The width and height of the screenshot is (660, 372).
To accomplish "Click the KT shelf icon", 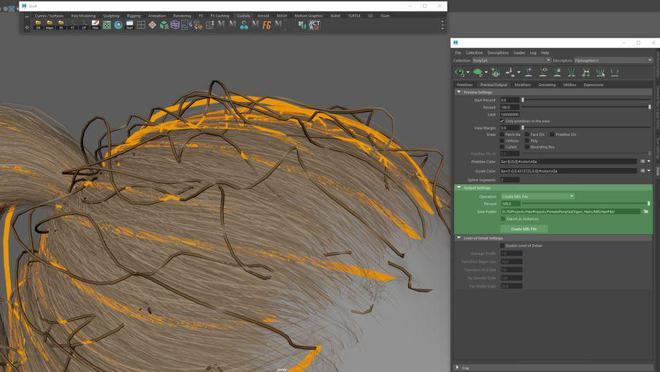I will click(x=314, y=25).
